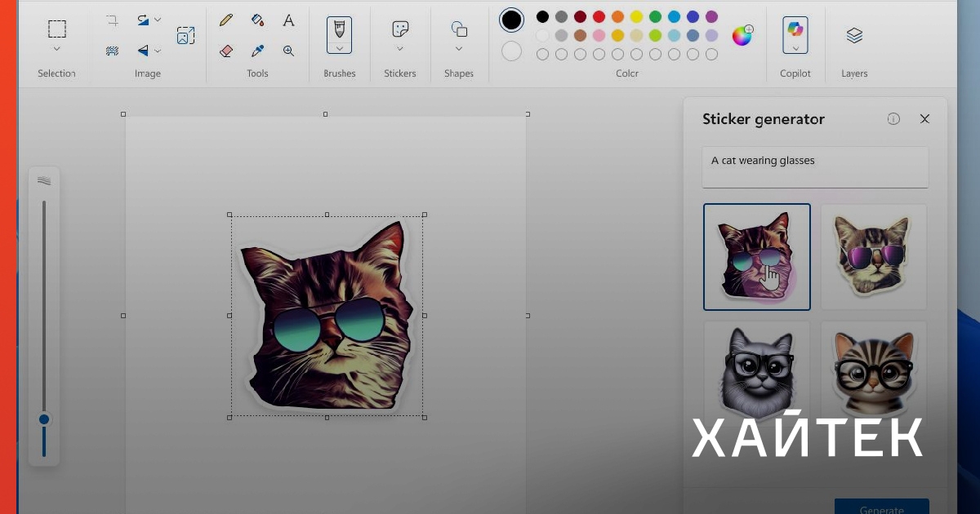Select secondary Color 2 white circle
980x514 pixels.
[511, 51]
